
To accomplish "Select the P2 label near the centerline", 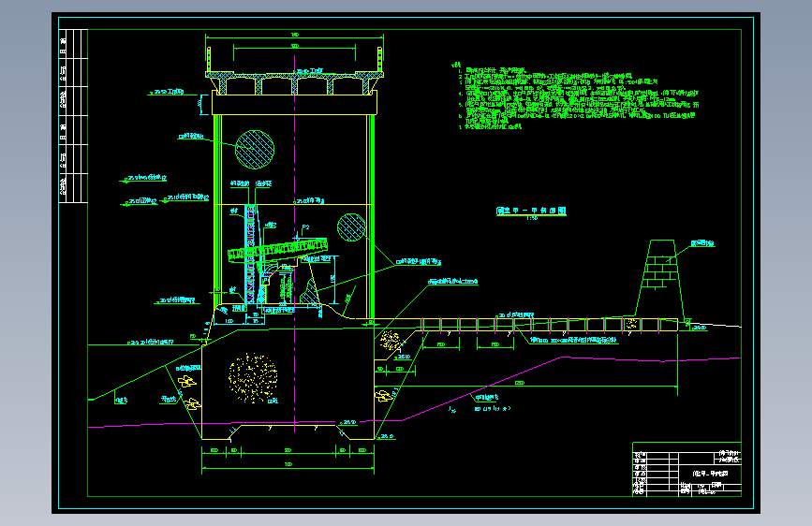I will pyautogui.click(x=305, y=226).
